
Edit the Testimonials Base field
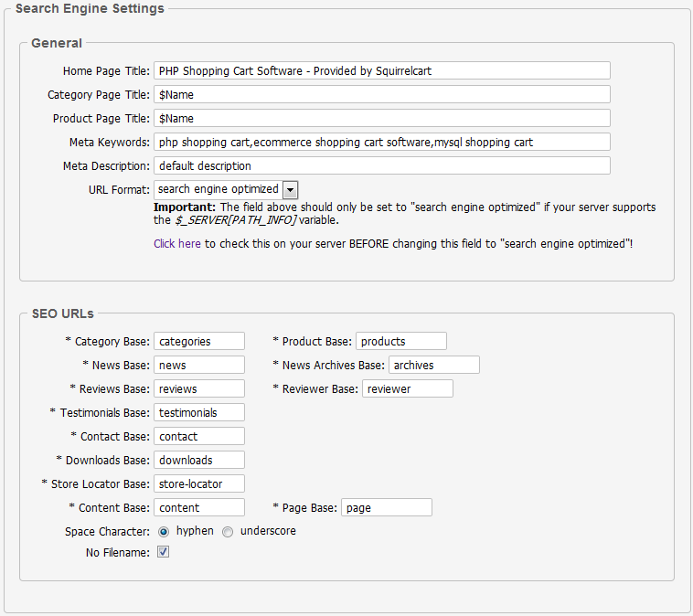199,412
